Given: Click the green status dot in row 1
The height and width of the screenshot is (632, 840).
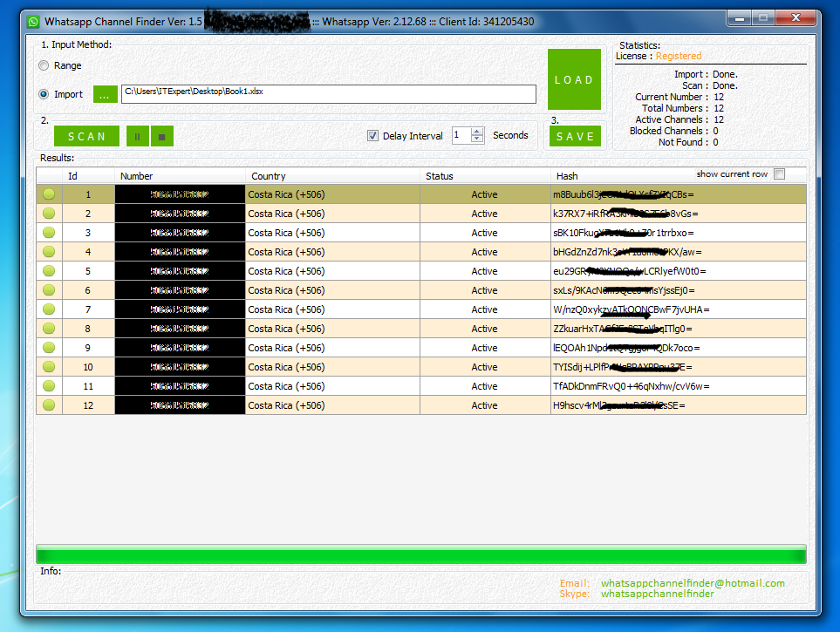Looking at the screenshot, I should [49, 194].
